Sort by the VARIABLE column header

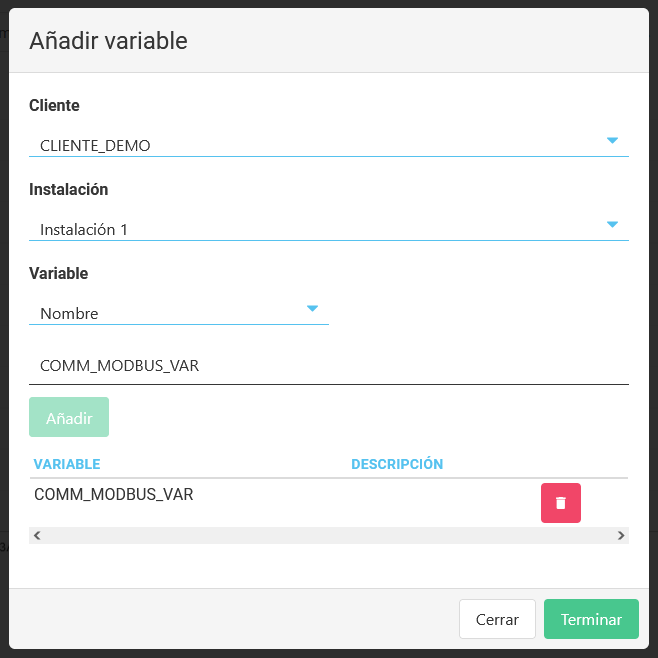(67, 464)
